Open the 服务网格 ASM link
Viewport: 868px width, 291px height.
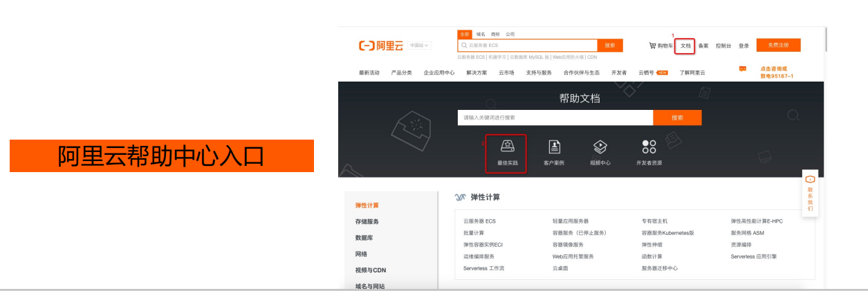748,233
